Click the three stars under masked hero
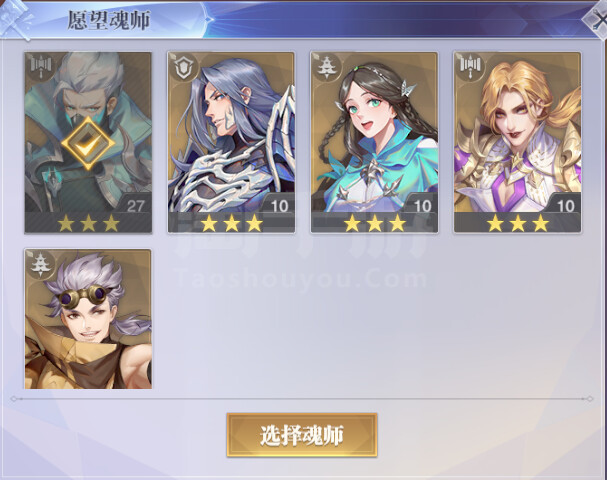Viewport: 607px width, 480px height. (x=88, y=223)
